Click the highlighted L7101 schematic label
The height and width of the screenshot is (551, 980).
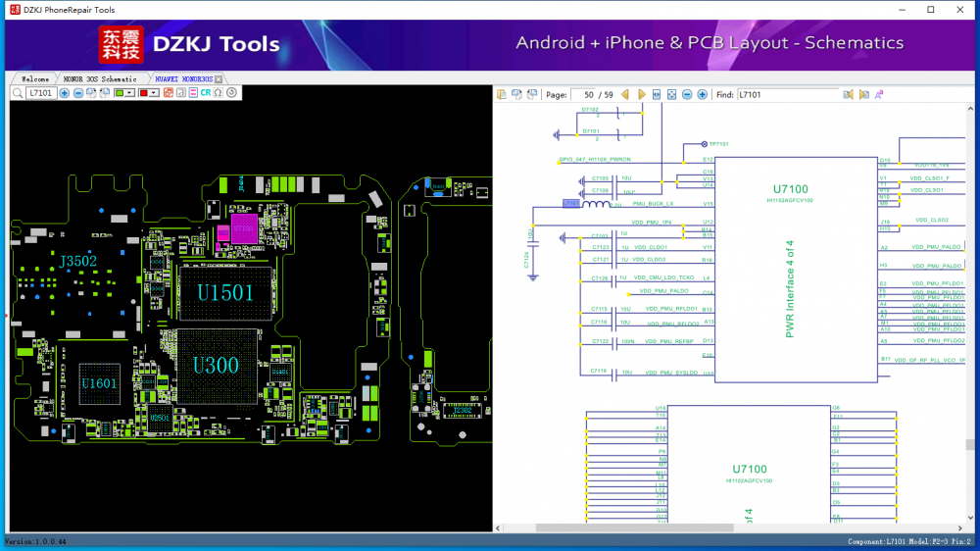coord(570,204)
